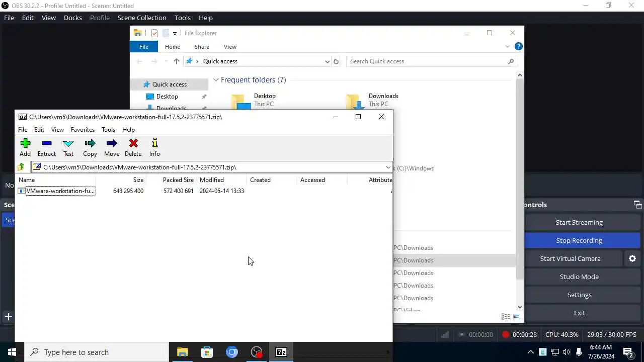Click the OBS Exit button
Screen dimensions: 644x362
(579, 313)
